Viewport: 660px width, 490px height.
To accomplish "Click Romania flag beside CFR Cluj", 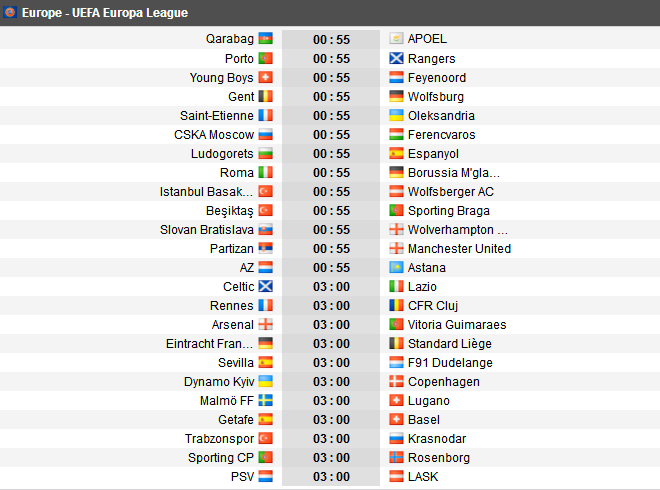I will 396,305.
